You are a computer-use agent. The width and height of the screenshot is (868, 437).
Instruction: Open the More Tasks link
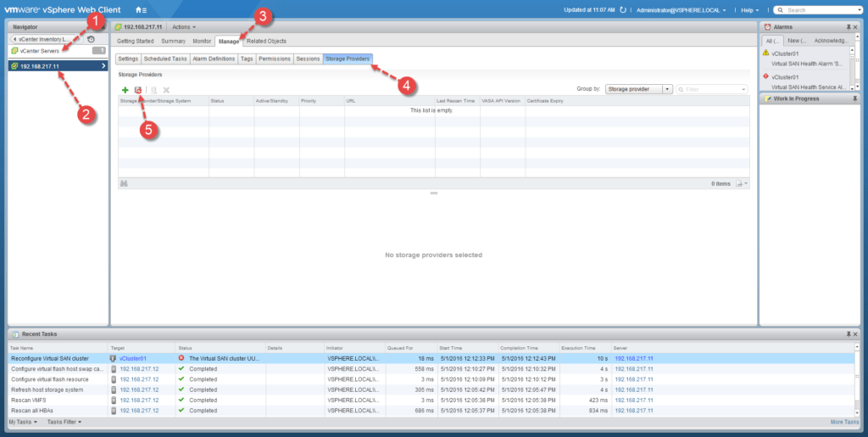[x=845, y=422]
